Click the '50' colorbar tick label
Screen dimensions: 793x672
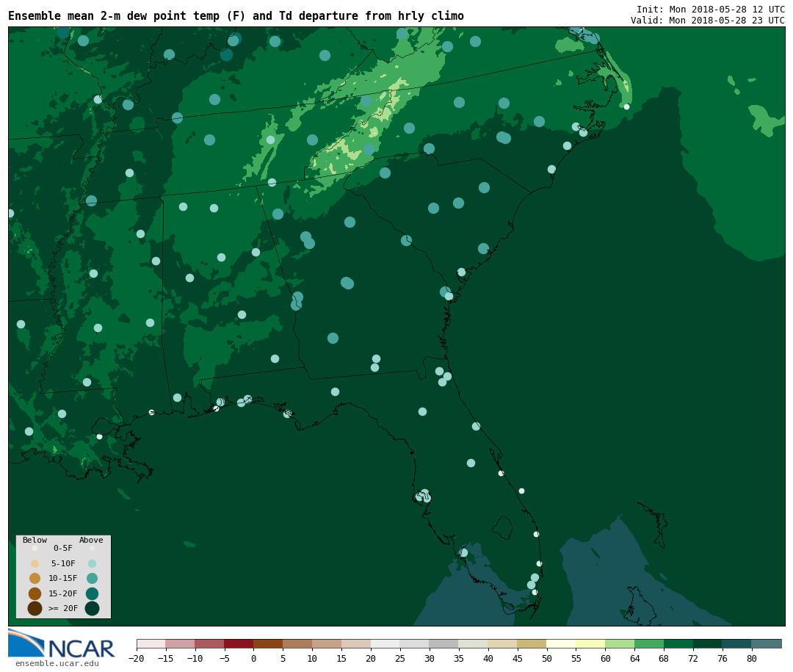click(547, 658)
